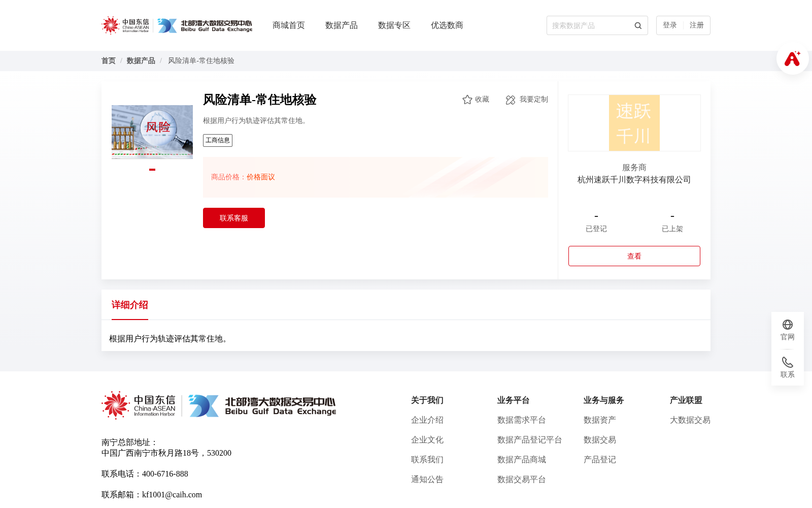Click the footer Beibu Gulf Data Exchange logo
This screenshot has height=508, width=812.
(262, 405)
